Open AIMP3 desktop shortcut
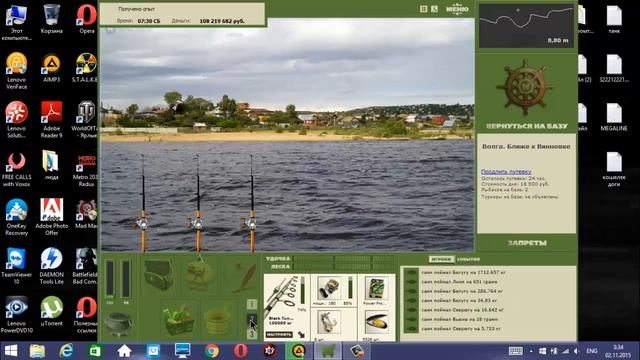Viewport: 640px width, 360px height. (x=51, y=68)
